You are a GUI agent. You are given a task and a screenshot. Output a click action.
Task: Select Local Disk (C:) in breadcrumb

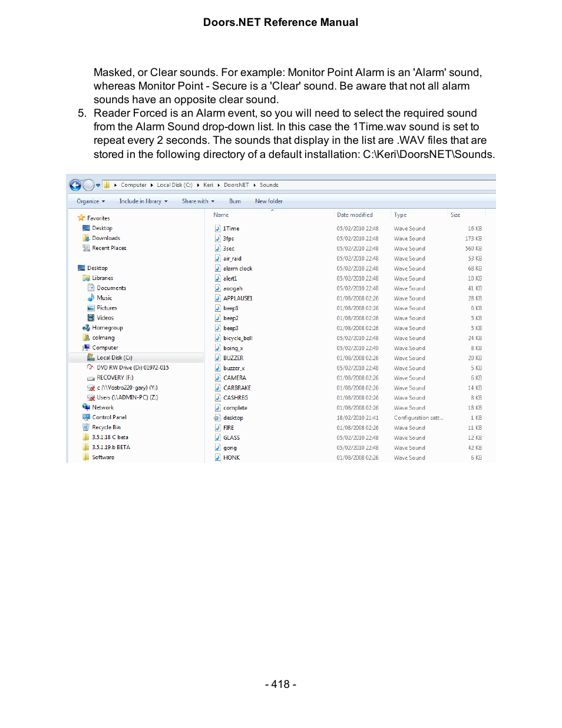(174, 185)
